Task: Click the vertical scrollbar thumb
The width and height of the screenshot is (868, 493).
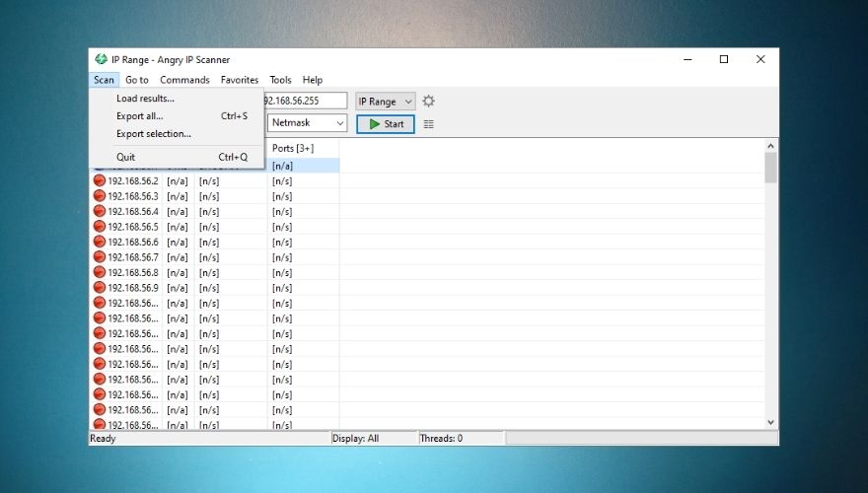Action: click(x=770, y=168)
